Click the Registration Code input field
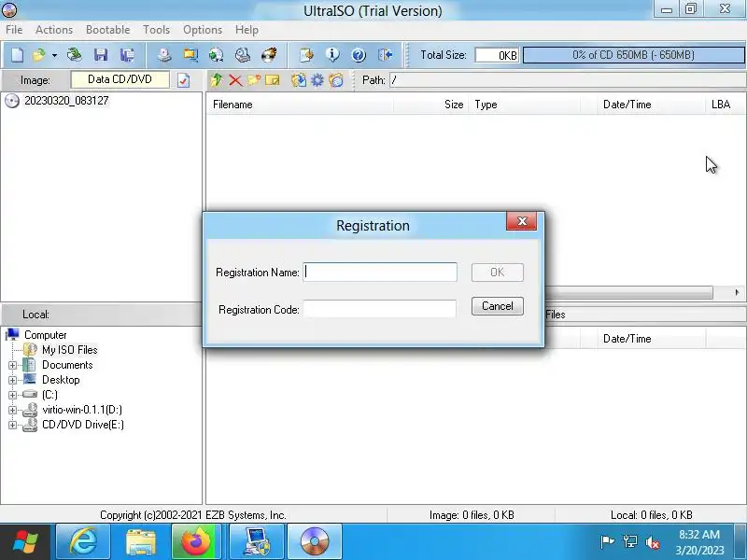The height and width of the screenshot is (560, 747). tap(380, 309)
